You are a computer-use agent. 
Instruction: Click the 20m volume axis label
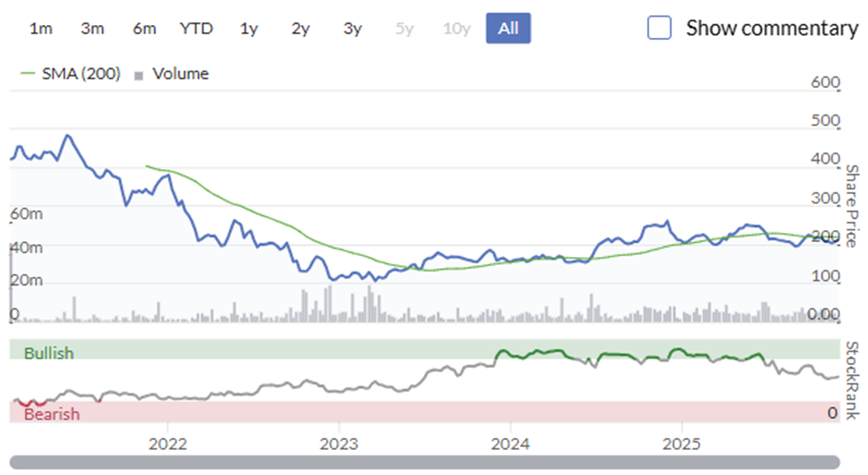pos(26,280)
